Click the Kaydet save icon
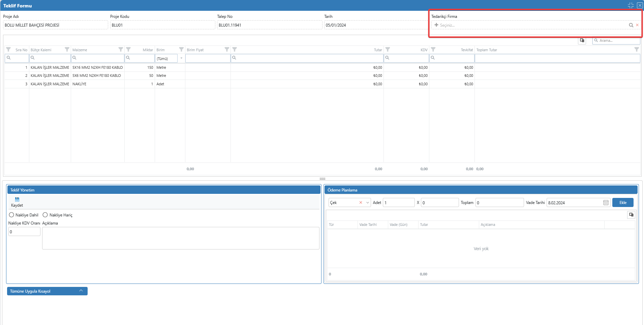The image size is (644, 325). [17, 200]
